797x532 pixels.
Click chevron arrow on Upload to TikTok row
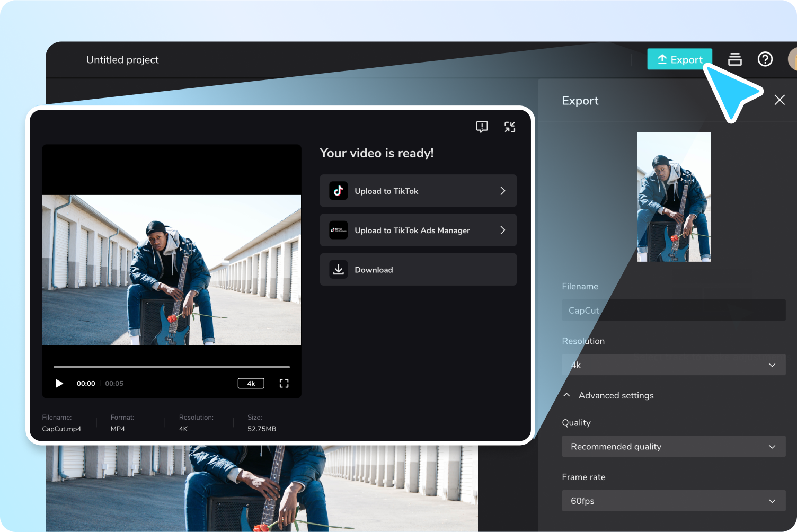point(503,191)
